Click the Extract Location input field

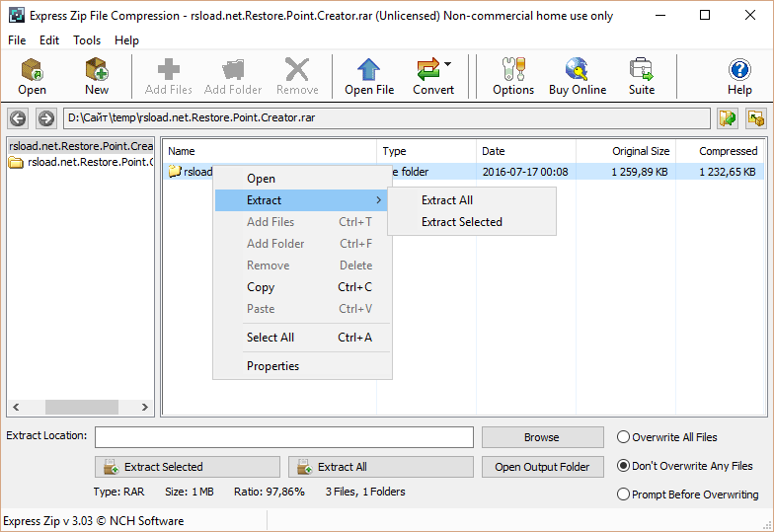click(x=284, y=437)
